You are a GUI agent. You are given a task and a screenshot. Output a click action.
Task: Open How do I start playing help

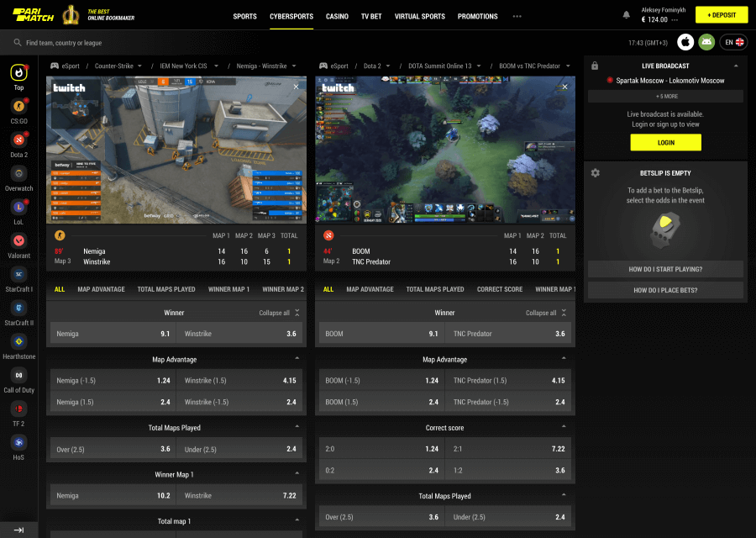[x=665, y=269]
